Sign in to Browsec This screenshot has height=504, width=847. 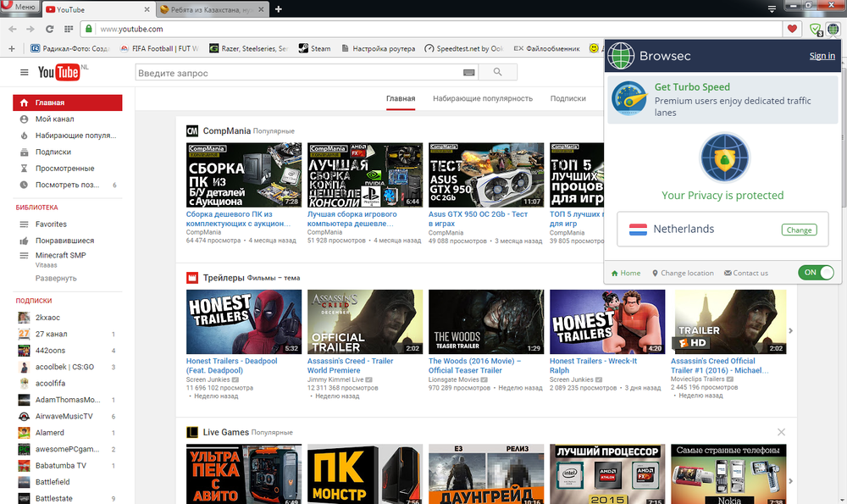click(822, 56)
